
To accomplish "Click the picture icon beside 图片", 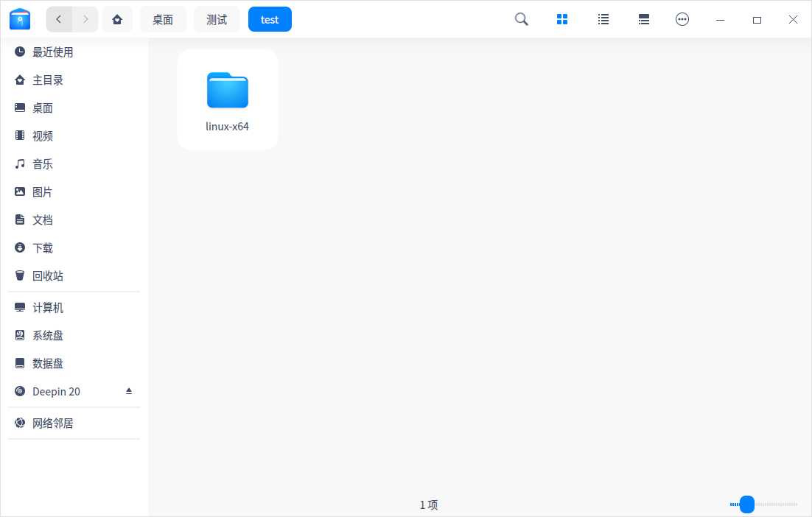I will (x=20, y=191).
